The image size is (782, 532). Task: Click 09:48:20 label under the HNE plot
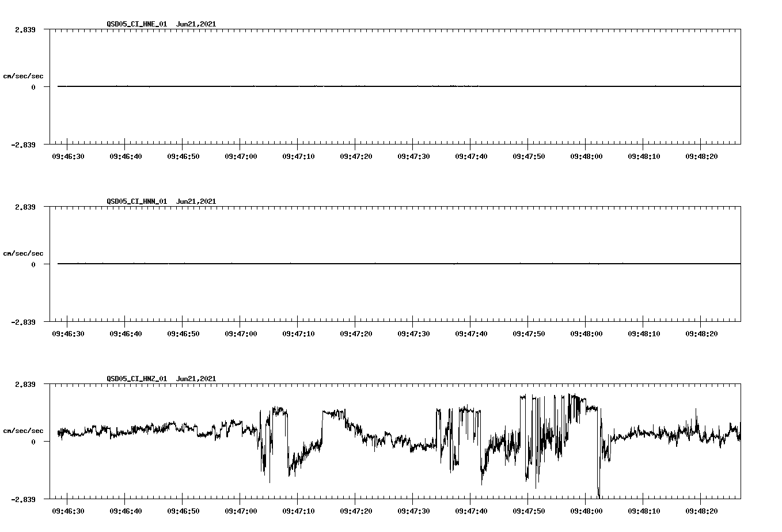[701, 157]
